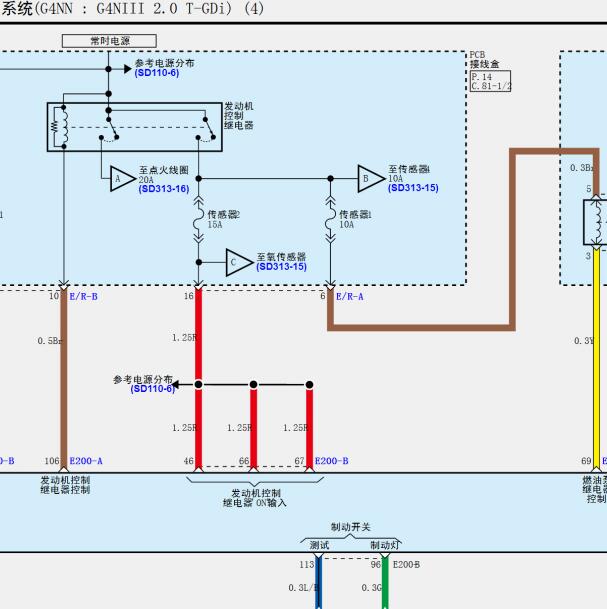
Task: Select the 0.5Br wire size label
Action: [x=49, y=341]
